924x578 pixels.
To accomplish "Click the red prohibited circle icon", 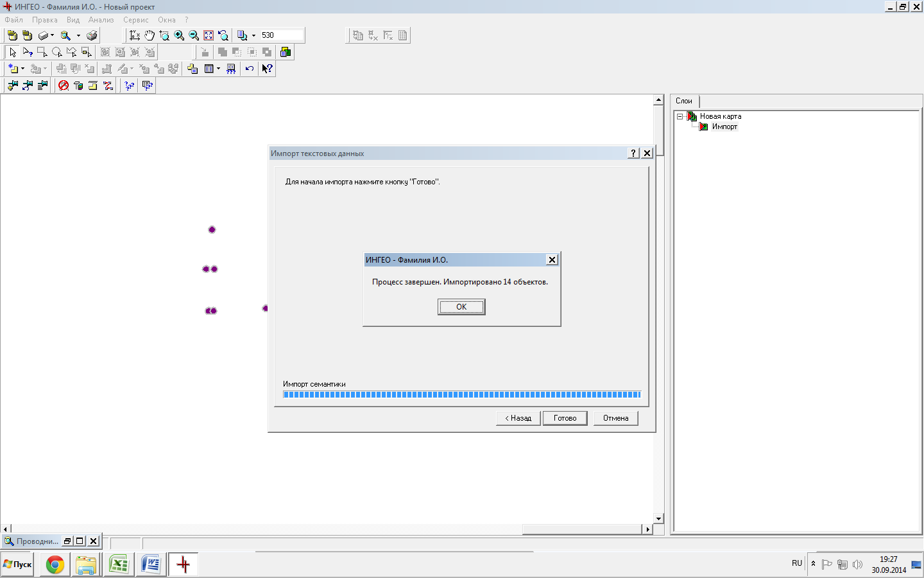I will tap(64, 85).
